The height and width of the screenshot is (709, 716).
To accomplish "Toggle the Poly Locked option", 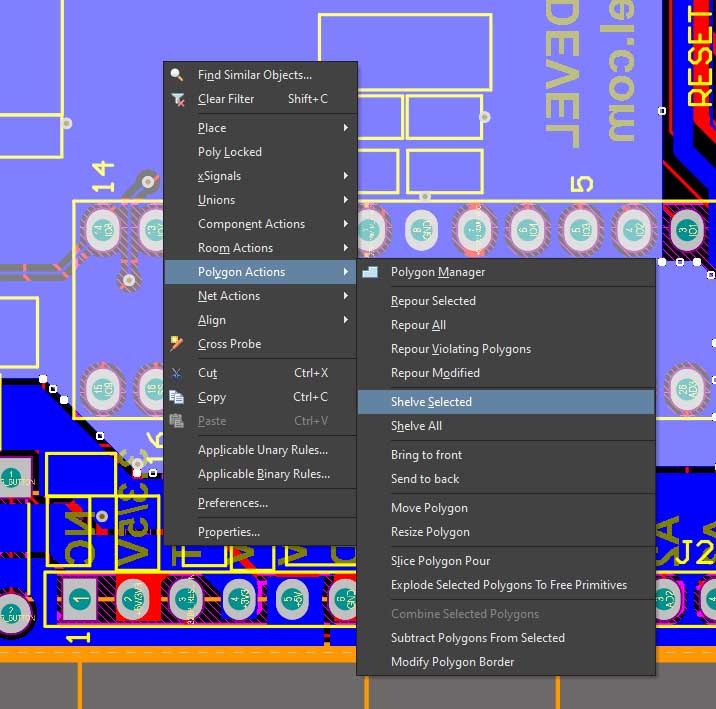I will (x=230, y=152).
